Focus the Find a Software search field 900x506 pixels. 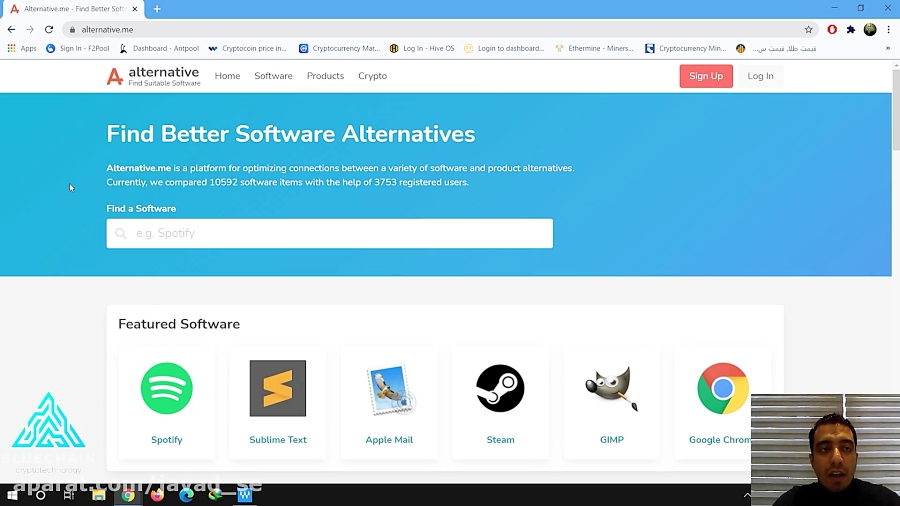pyautogui.click(x=329, y=233)
